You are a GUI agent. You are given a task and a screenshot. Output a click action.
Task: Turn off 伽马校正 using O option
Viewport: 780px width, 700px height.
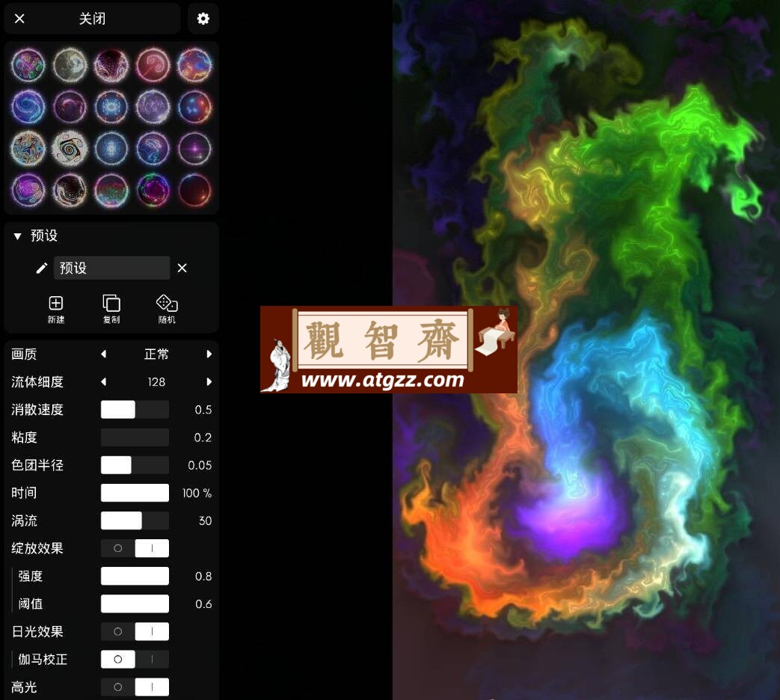click(118, 659)
